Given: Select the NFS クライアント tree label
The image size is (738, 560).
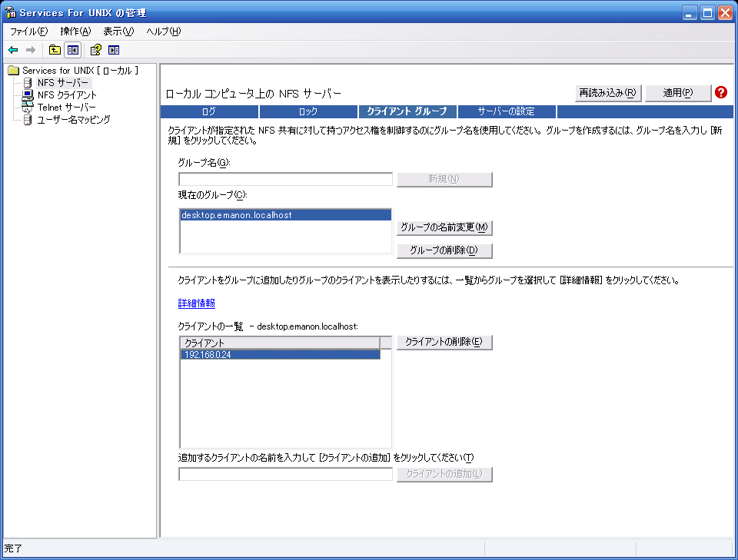Looking at the screenshot, I should [x=68, y=95].
